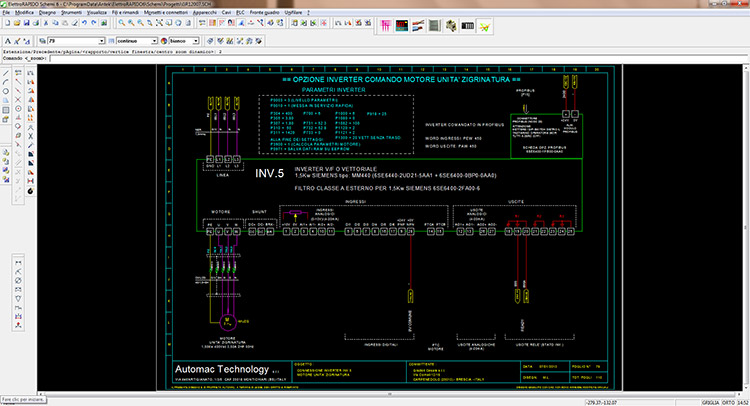
Task: Open the black PLC rack icon
Action: tap(467, 26)
